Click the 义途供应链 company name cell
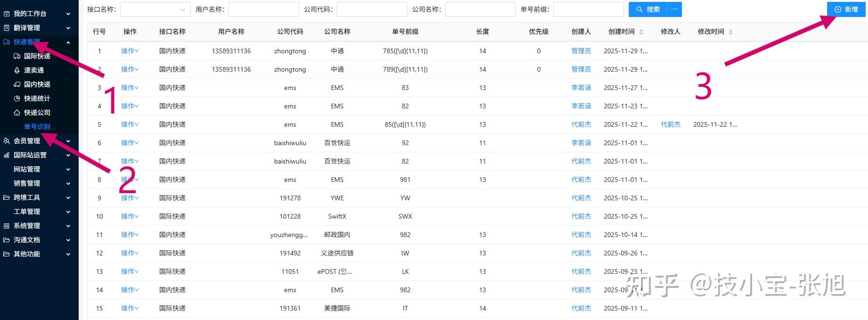The width and height of the screenshot is (868, 320). [337, 253]
